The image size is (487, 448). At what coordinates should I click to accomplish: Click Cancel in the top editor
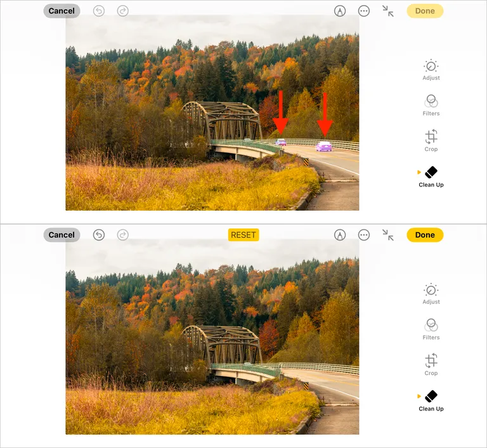(x=62, y=11)
